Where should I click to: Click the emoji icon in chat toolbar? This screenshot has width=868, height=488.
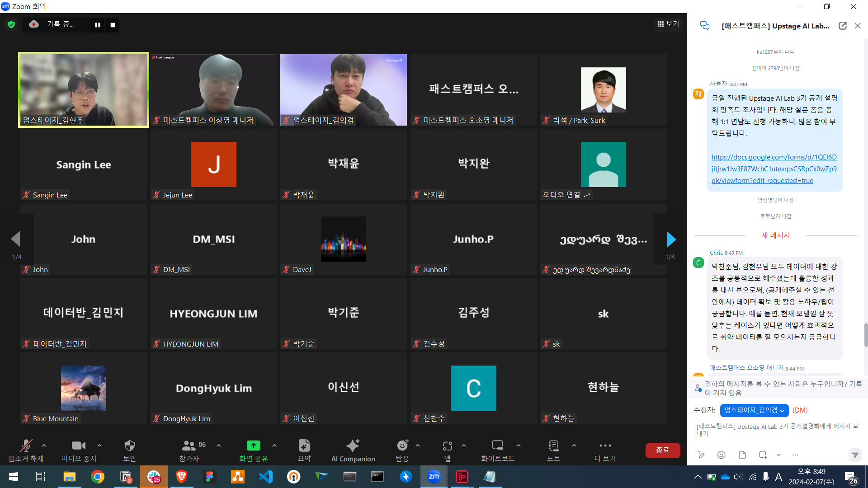722,455
